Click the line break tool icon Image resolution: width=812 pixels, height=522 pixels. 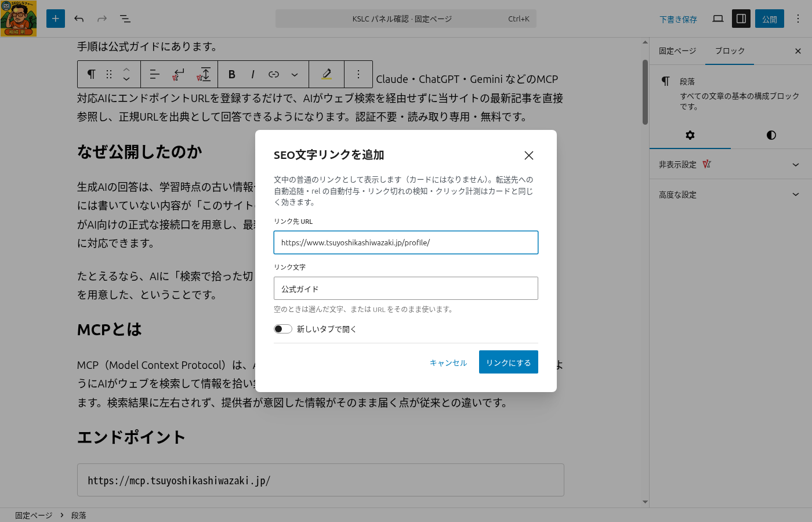tap(179, 74)
